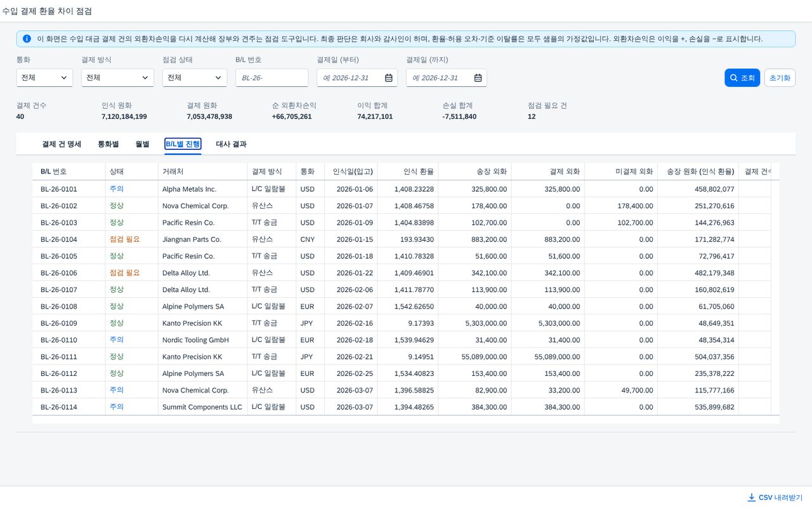Open the 결제 방식 dropdown

pos(117,78)
